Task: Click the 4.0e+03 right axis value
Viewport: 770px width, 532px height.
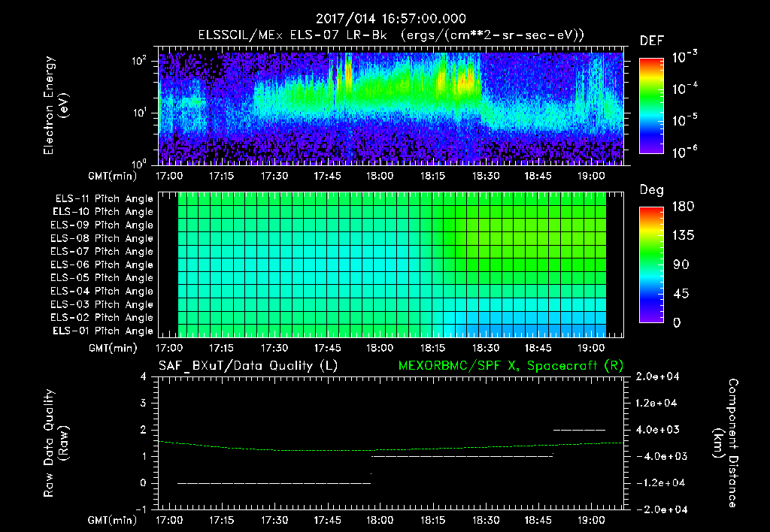Action: pos(656,430)
